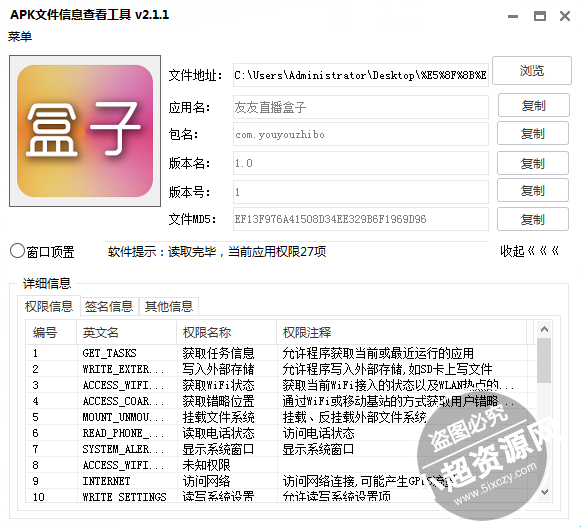Switch to the 权限信息 tab
Image resolution: width=582 pixels, height=528 pixels.
click(49, 306)
